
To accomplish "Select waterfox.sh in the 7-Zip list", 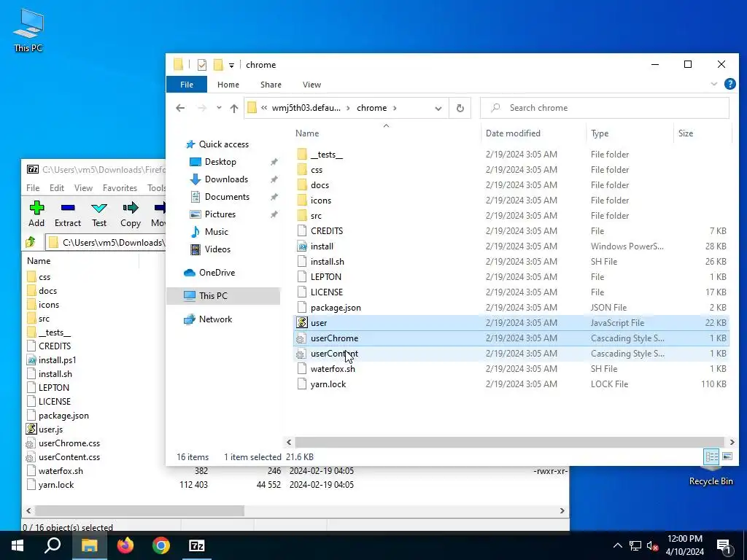I will coord(61,471).
